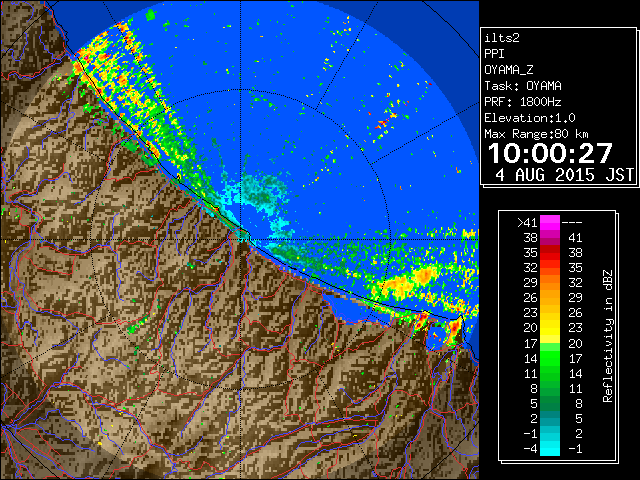Click 'Max Range:80 km' text
Viewport: 640px width, 480px height.
536,134
